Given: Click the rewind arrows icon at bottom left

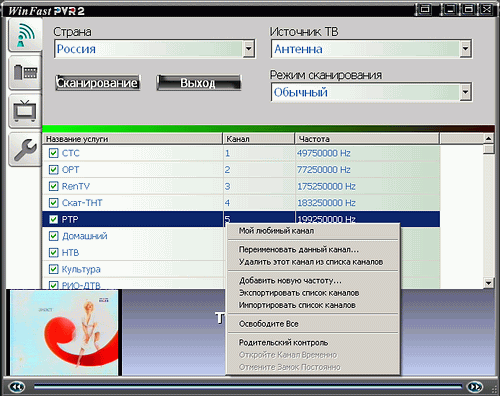Looking at the screenshot, I should click(x=17, y=387).
